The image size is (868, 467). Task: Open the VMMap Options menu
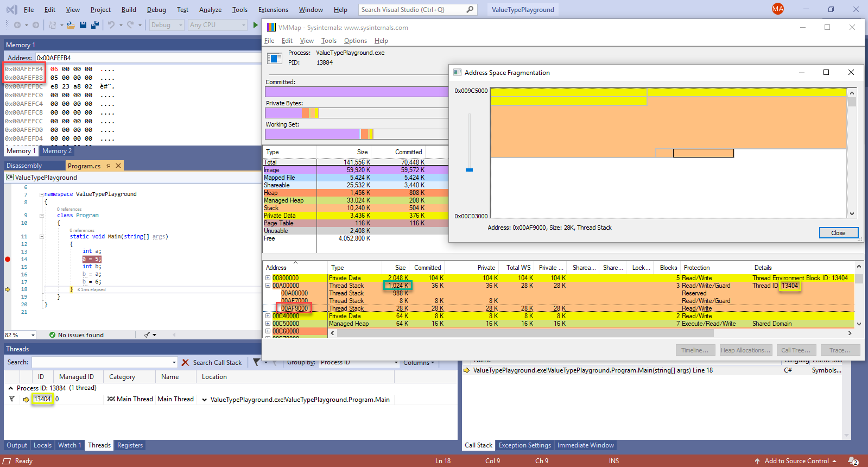pyautogui.click(x=355, y=41)
